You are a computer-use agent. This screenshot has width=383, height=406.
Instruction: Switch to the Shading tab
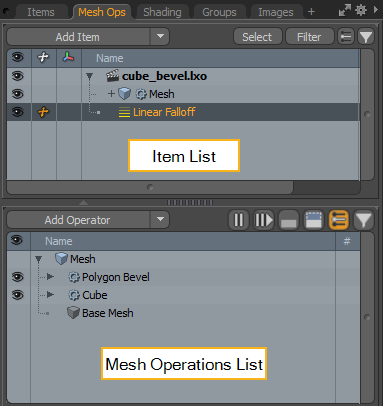pyautogui.click(x=162, y=12)
